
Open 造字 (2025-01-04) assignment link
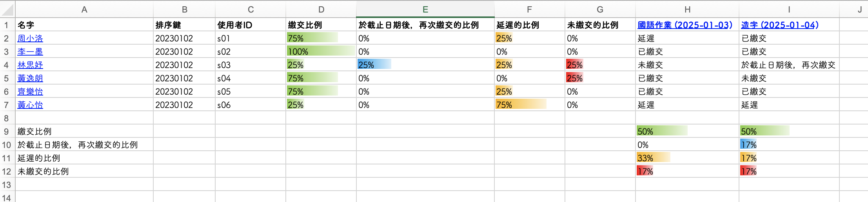(x=779, y=25)
